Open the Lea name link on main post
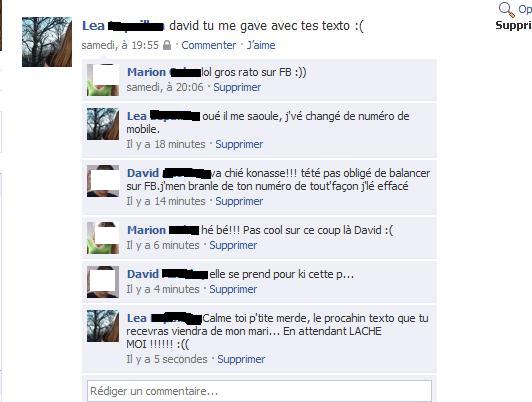The width and height of the screenshot is (532, 402). (93, 26)
